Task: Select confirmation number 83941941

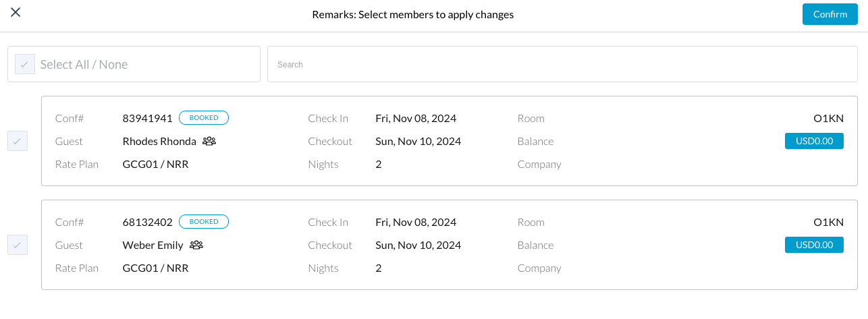Action: pos(148,119)
